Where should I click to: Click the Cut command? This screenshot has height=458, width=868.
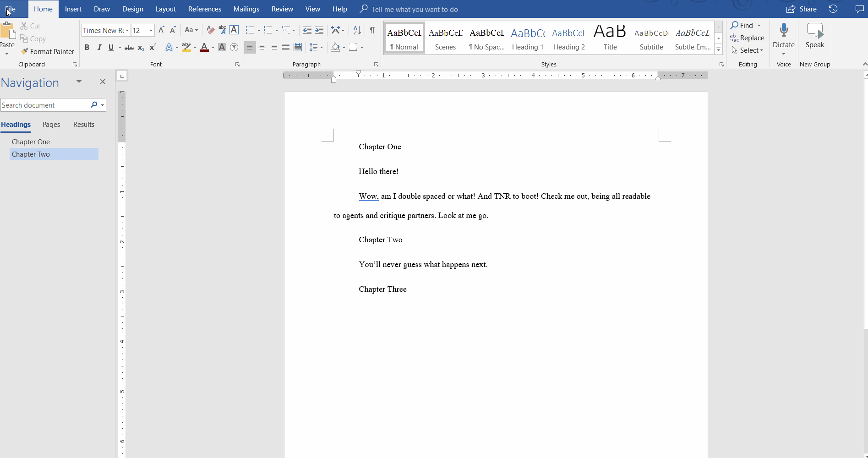pyautogui.click(x=30, y=26)
